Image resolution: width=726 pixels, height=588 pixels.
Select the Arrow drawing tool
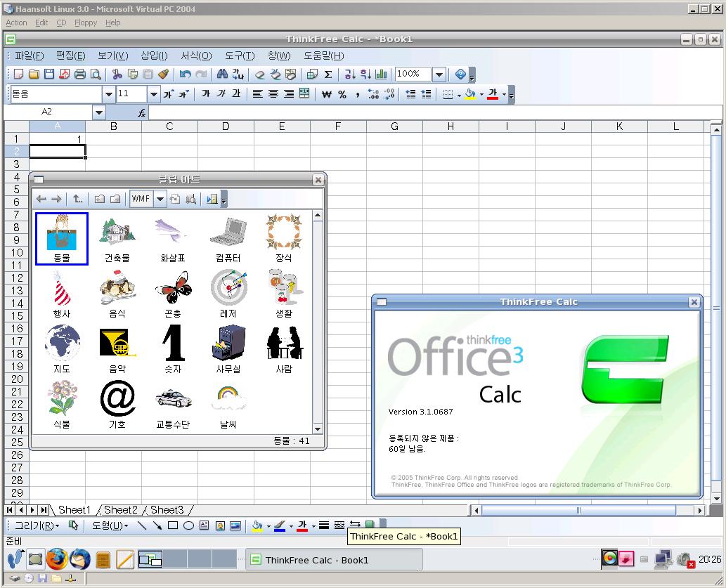pyautogui.click(x=157, y=525)
